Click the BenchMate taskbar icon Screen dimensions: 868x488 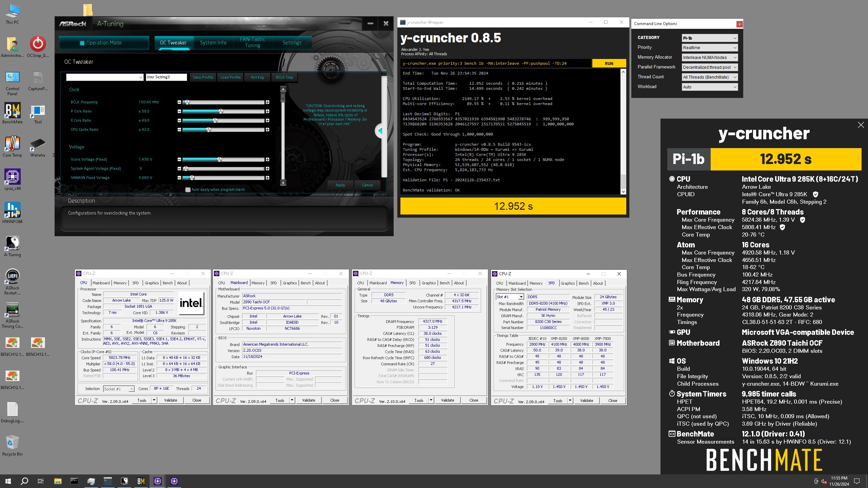click(141, 481)
